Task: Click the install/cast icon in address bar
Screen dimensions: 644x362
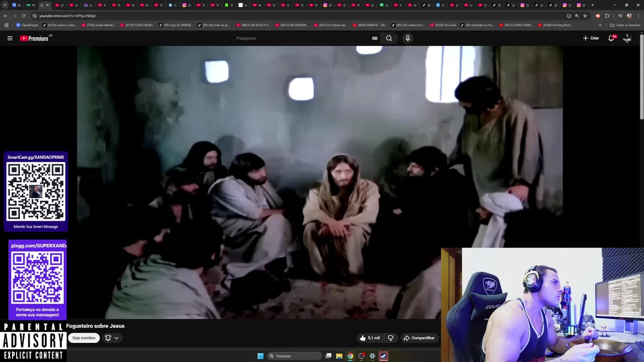Action: coord(569,16)
